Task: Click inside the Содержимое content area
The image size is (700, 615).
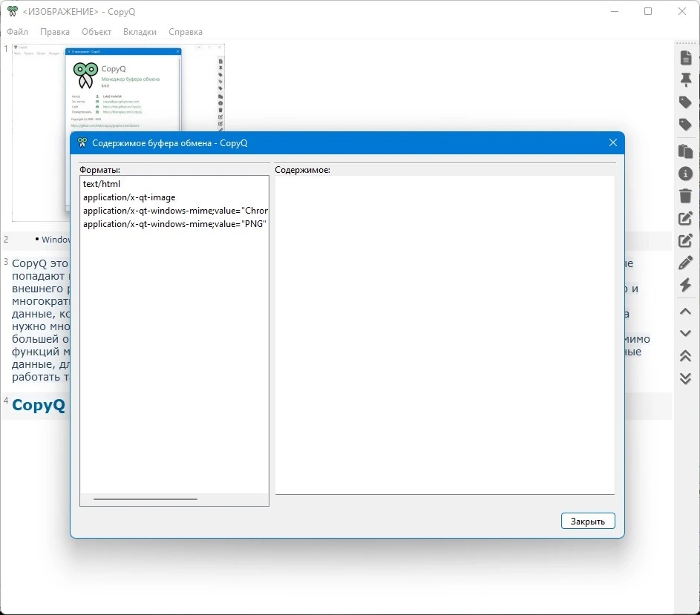Action: (x=445, y=335)
